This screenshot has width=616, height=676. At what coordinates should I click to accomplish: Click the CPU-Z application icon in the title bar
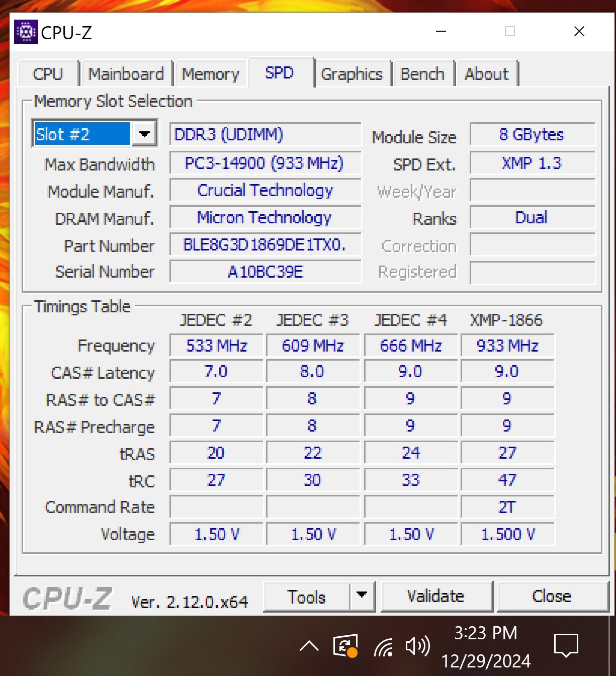[26, 32]
